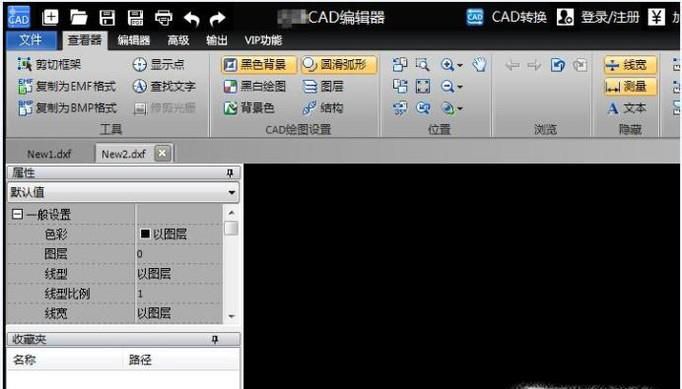Click the Save As floppy icon
This screenshot has width=682, height=389.
[x=136, y=18]
